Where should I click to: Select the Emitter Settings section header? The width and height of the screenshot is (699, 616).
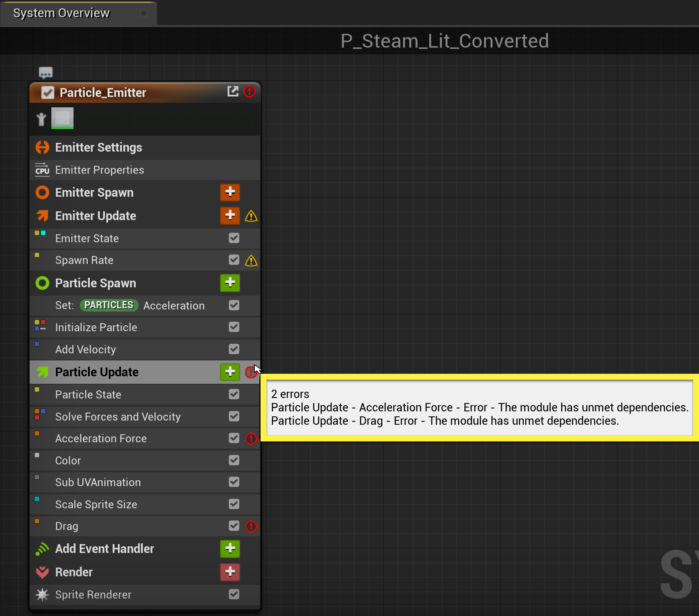pyautogui.click(x=99, y=147)
